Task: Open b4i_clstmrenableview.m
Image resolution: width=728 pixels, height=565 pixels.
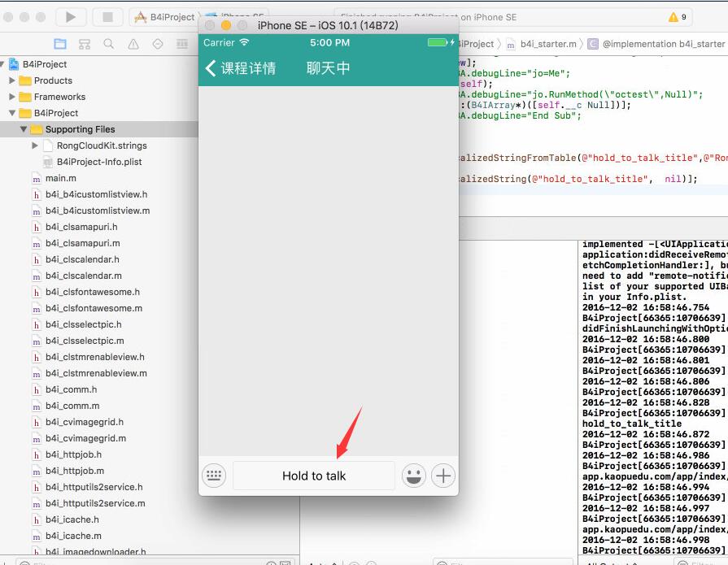Action: pyautogui.click(x=96, y=373)
